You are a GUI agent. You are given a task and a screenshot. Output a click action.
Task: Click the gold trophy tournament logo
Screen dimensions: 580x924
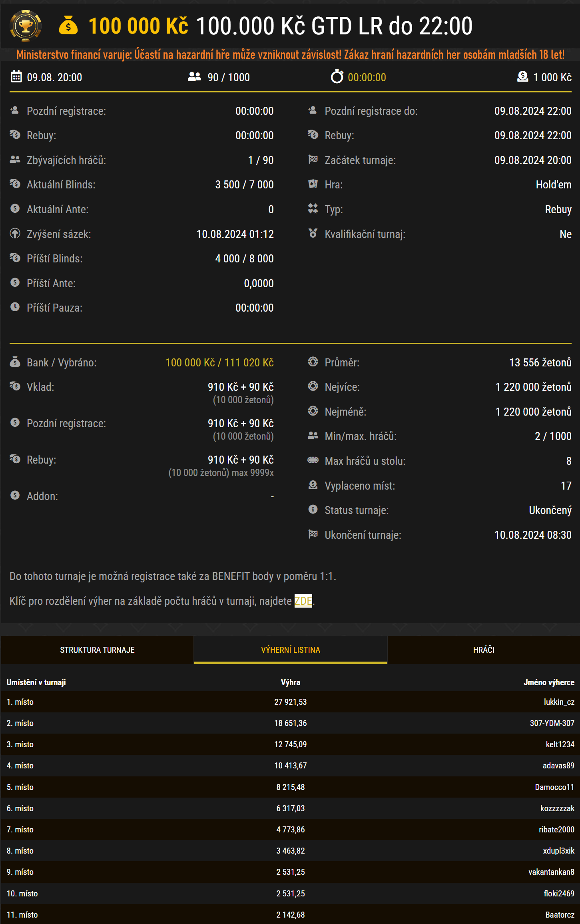coord(25,26)
